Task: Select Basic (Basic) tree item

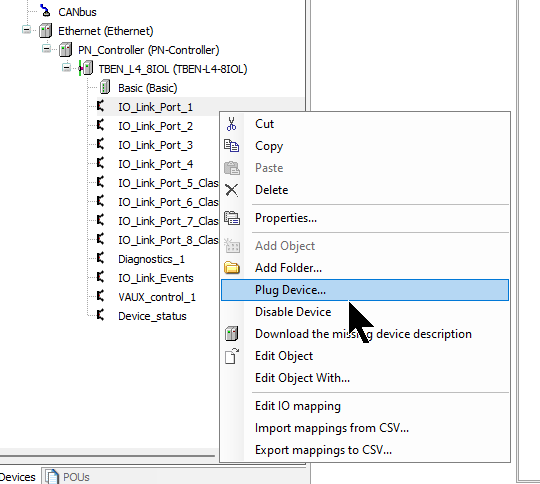Action: coord(148,88)
